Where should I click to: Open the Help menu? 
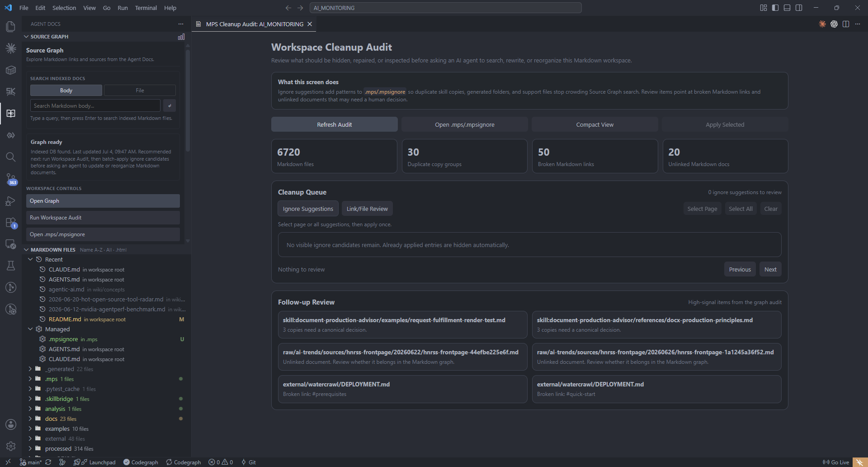point(170,8)
